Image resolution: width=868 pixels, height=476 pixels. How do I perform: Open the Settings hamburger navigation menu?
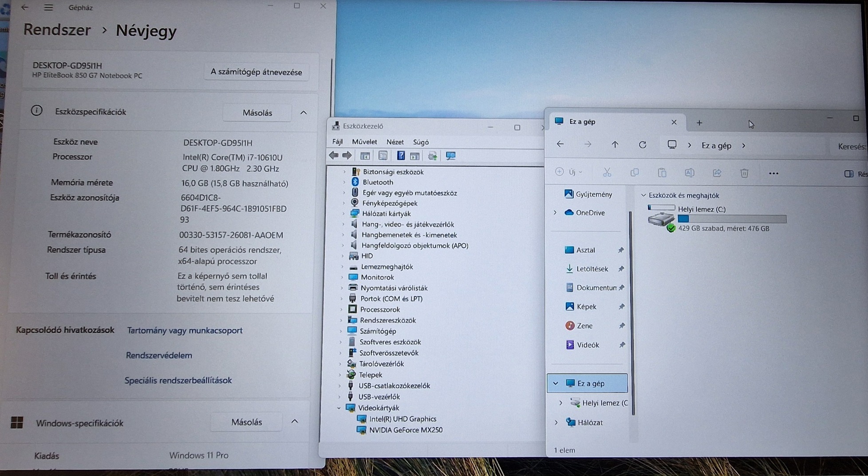pyautogui.click(x=48, y=8)
